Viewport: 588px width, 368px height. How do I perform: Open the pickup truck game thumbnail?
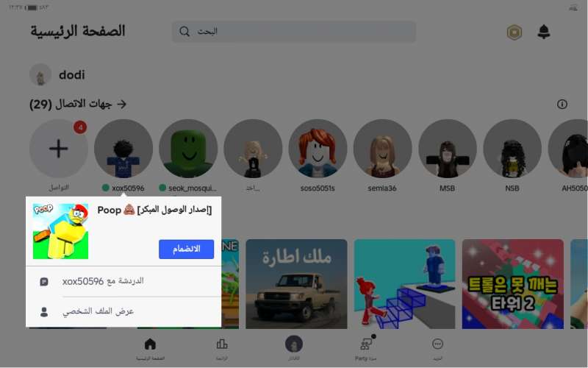click(x=296, y=284)
